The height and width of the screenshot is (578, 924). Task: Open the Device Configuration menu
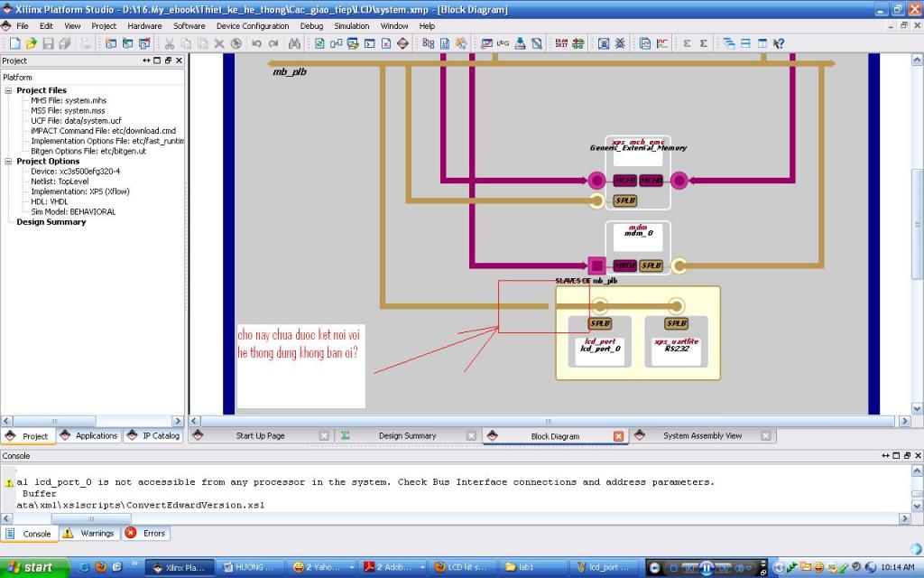253,26
